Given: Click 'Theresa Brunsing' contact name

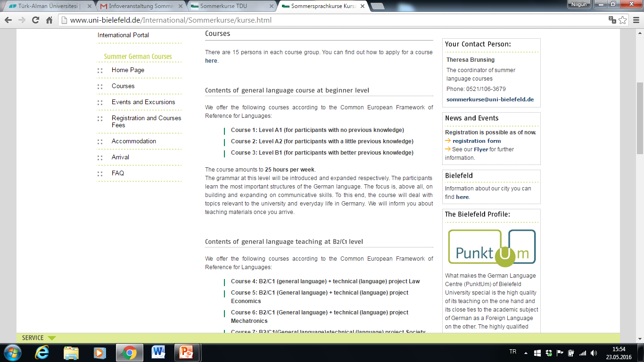Looking at the screenshot, I should pos(471,60).
